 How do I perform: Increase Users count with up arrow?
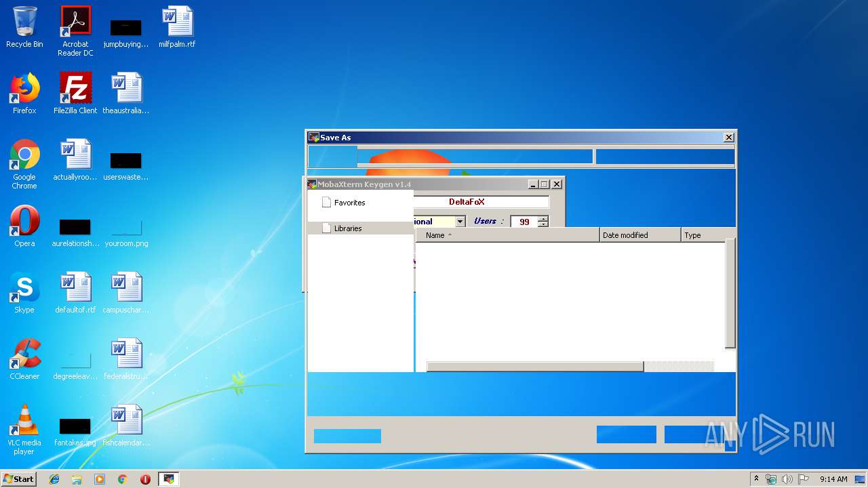[542, 218]
